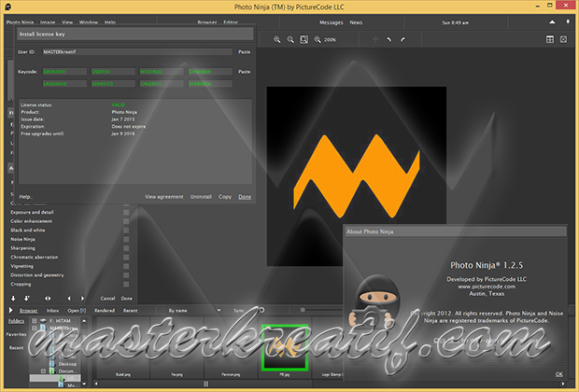Screen dimensions: 579x392
Task: Click Uninstall in the license dialog
Action: click(201, 197)
